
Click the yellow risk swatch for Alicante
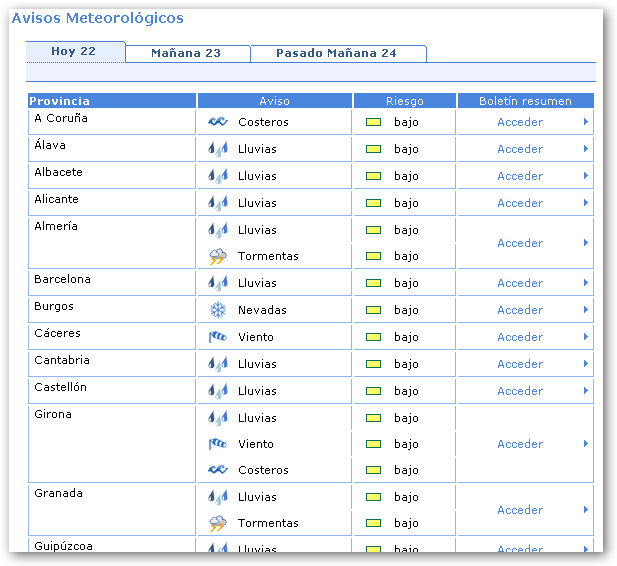pos(373,203)
